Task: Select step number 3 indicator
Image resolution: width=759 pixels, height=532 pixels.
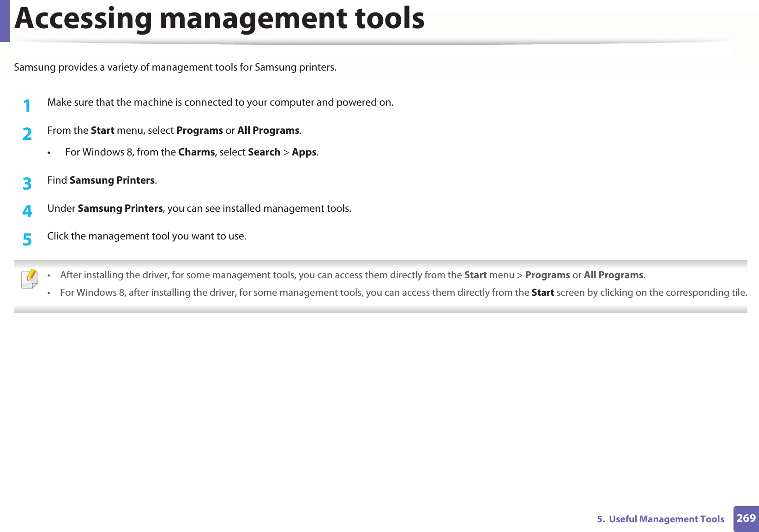Action: (x=28, y=184)
